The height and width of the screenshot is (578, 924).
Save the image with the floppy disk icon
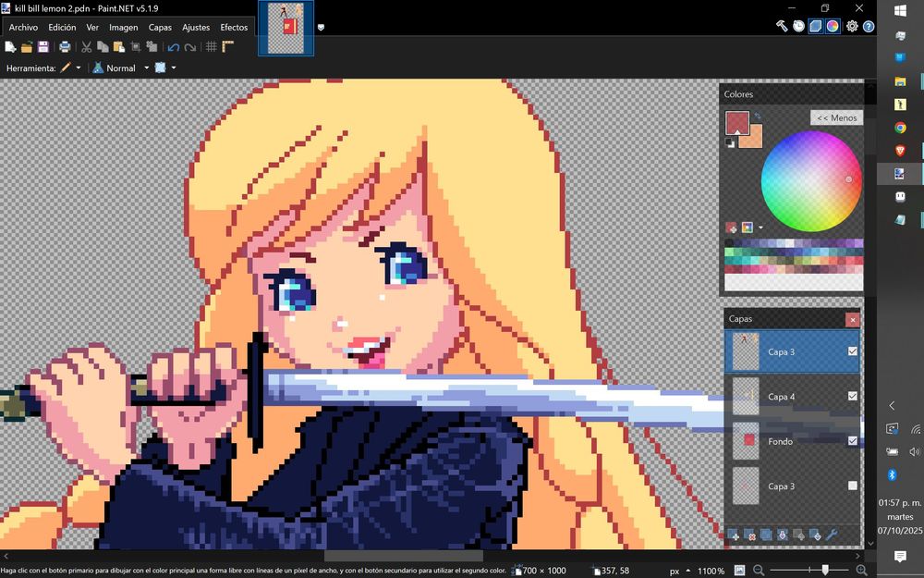pos(43,46)
